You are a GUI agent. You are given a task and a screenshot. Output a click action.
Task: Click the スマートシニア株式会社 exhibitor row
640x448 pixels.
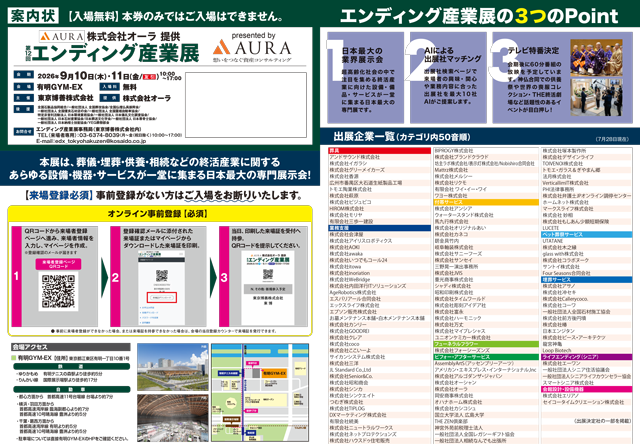point(586,383)
